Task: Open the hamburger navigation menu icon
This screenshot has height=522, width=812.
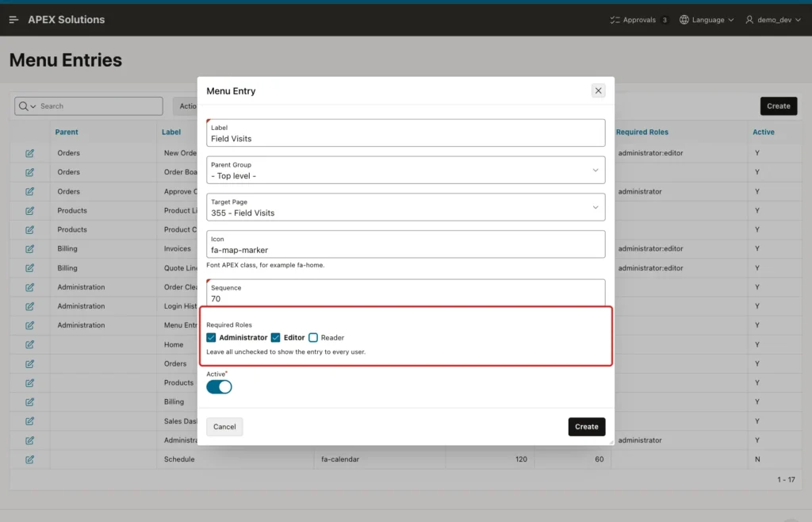Action: pos(14,20)
